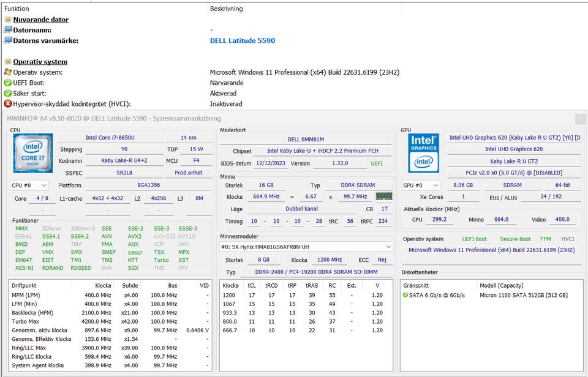Click the Intel Graphics GPU logo
This screenshot has height=377, width=588.
423,153
